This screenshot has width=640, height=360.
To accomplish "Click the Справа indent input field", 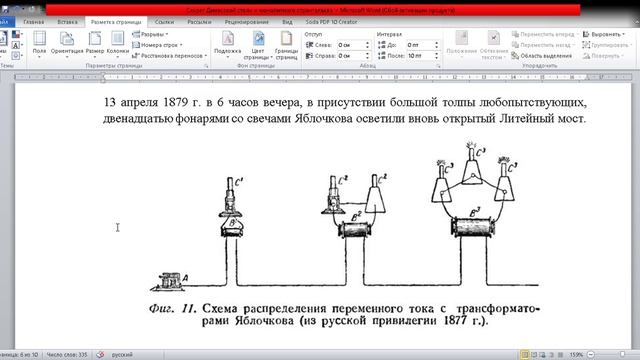I will [351, 56].
